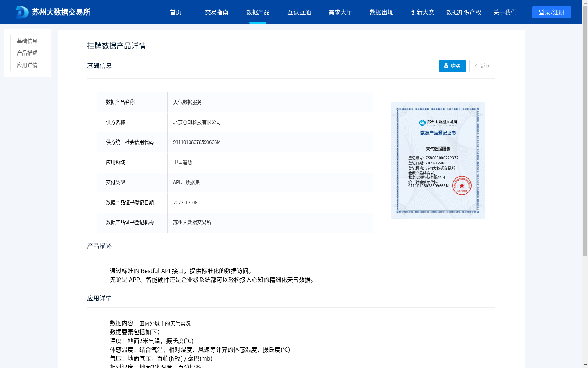
Task: Select the credit code 91110108078599666M cell
Action: [x=270, y=142]
